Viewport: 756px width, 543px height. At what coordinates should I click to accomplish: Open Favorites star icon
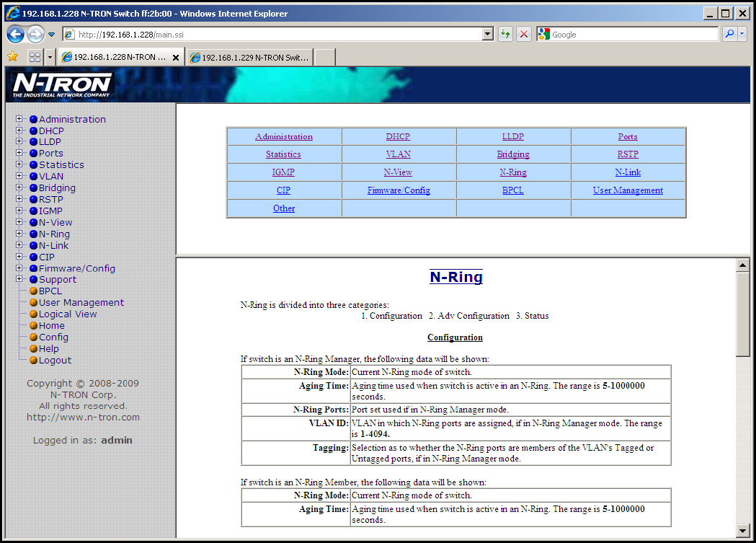[x=12, y=57]
